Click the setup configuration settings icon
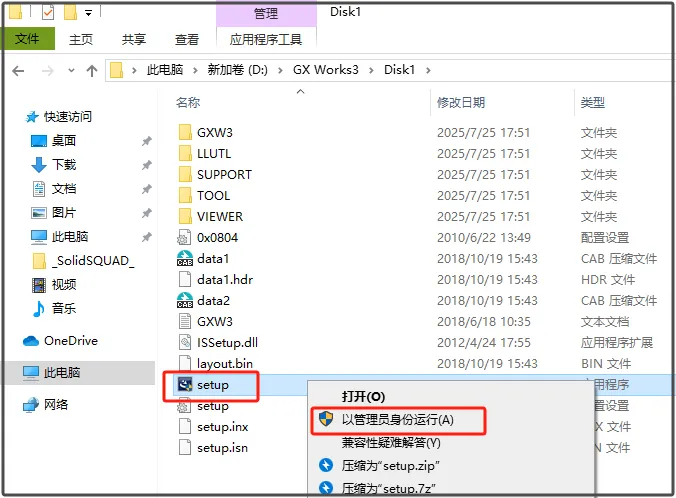 [x=185, y=406]
